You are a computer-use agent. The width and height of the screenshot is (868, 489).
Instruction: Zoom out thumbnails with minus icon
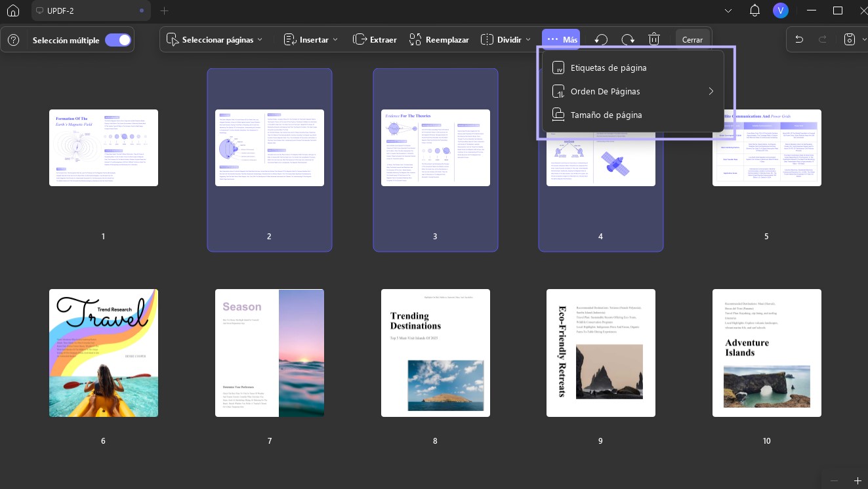click(834, 480)
